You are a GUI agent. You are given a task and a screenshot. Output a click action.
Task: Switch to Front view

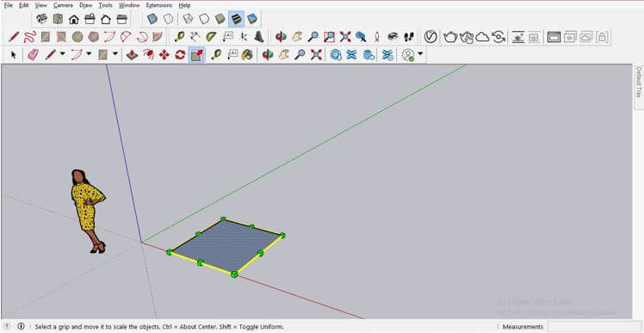pyautogui.click(x=73, y=19)
